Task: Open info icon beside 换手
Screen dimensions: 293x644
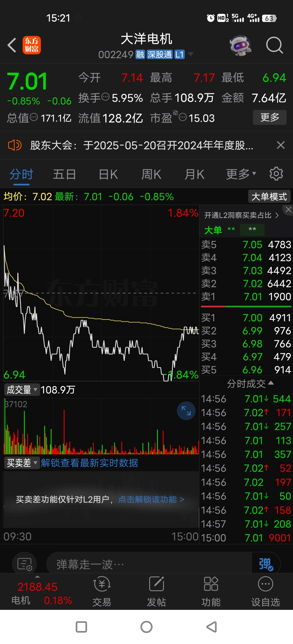Action: pos(105,96)
